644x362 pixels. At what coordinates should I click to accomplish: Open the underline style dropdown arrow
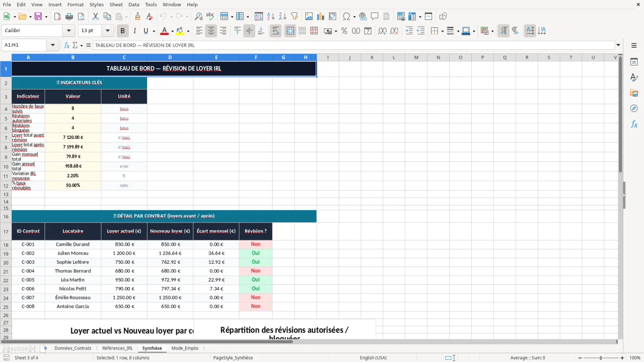tap(153, 31)
